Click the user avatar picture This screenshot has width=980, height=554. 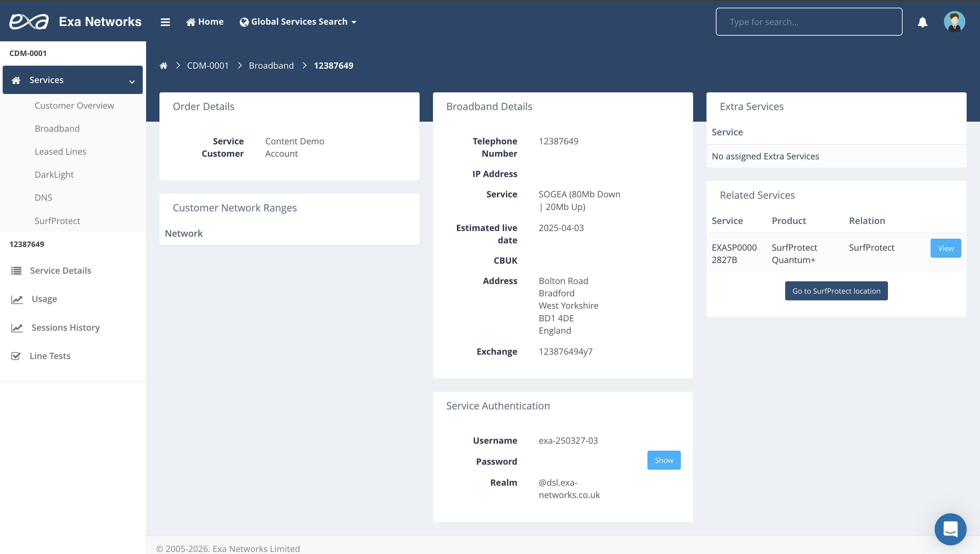coord(954,22)
